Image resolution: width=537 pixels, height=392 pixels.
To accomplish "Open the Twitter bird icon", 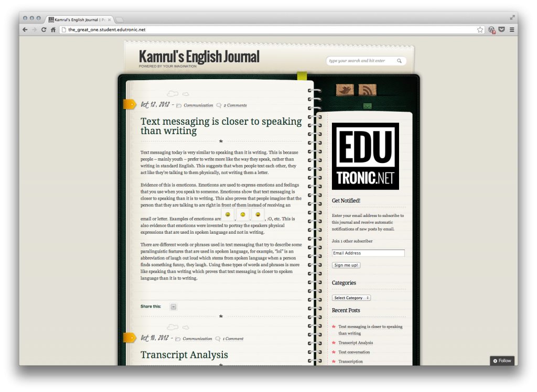I will [345, 90].
